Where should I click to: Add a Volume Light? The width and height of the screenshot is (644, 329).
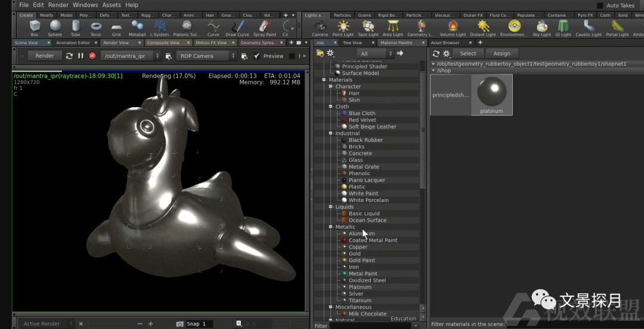(x=453, y=29)
